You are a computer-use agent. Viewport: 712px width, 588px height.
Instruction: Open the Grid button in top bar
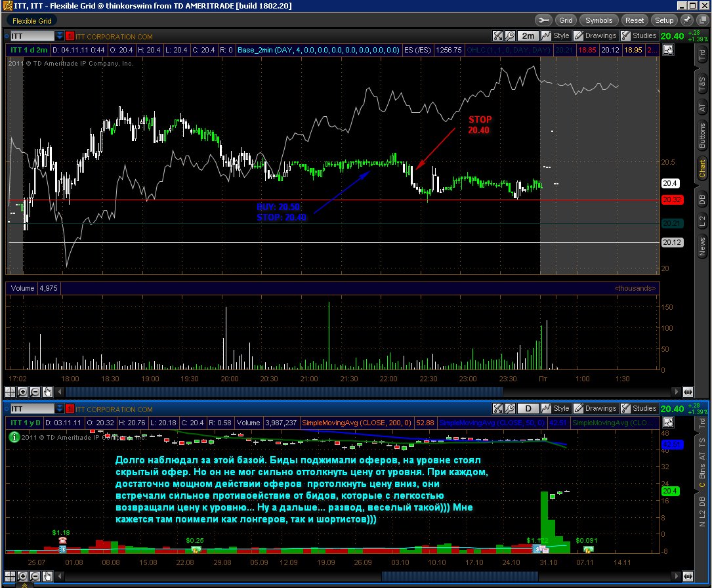pos(566,20)
